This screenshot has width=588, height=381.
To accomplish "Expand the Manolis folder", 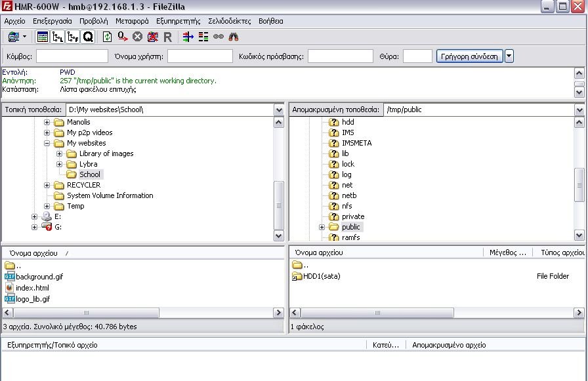I will 47,122.
